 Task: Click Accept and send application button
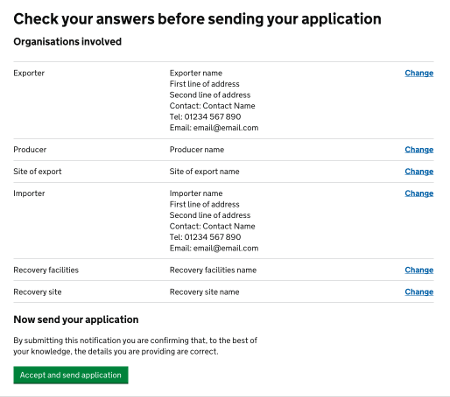coord(71,375)
